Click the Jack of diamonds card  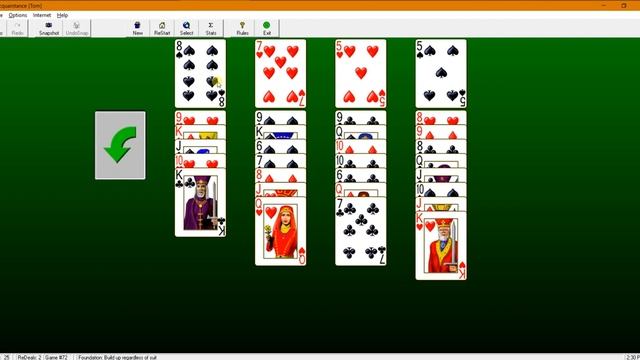pyautogui.click(x=441, y=204)
